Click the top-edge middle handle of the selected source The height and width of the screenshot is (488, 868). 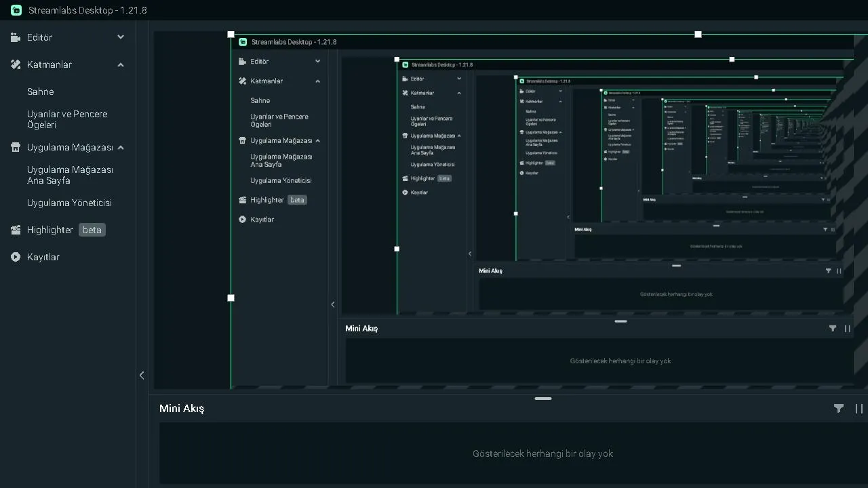click(x=698, y=34)
